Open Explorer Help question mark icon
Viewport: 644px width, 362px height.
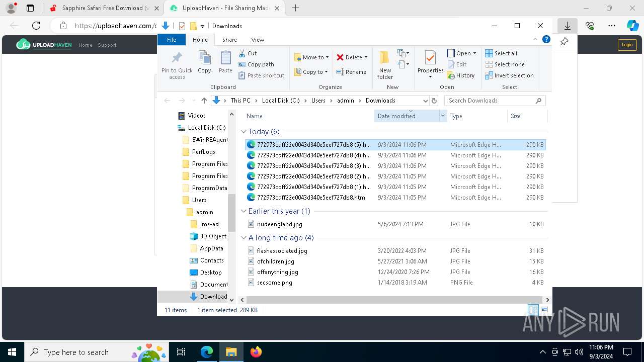(546, 40)
